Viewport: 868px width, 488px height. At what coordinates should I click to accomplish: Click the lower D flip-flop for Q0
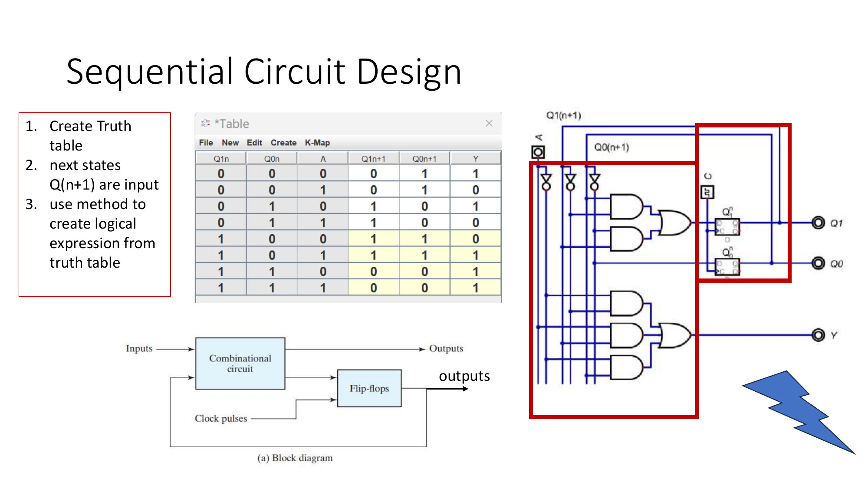pos(727,267)
